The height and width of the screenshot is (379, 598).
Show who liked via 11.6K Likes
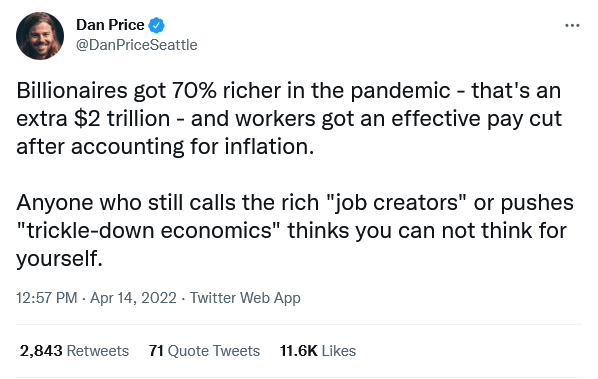318,351
